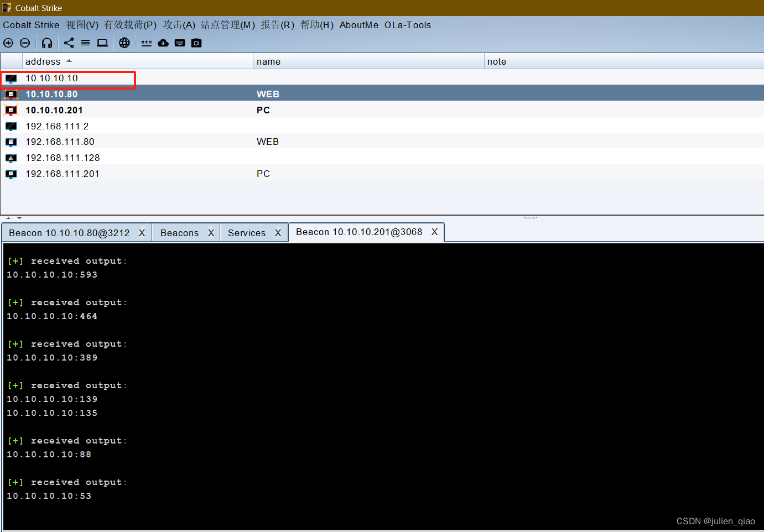Switch to pivot graph view icon
The width and height of the screenshot is (764, 532).
click(69, 43)
